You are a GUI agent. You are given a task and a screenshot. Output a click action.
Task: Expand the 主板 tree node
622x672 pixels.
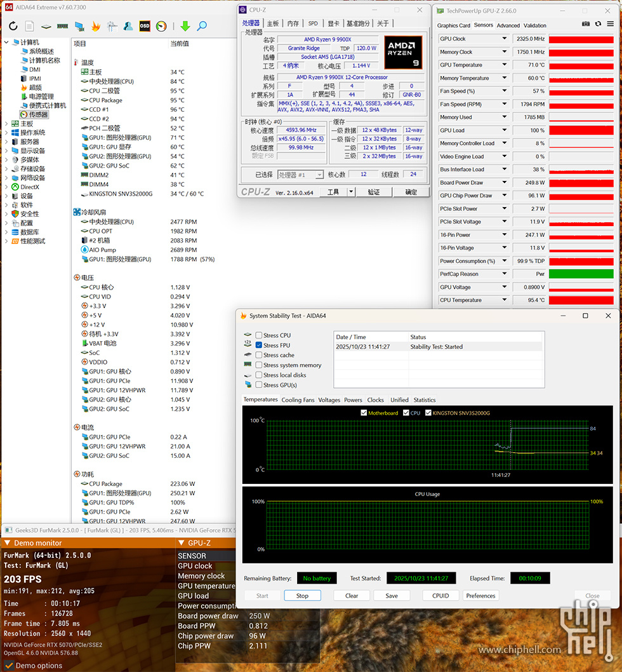6,124
